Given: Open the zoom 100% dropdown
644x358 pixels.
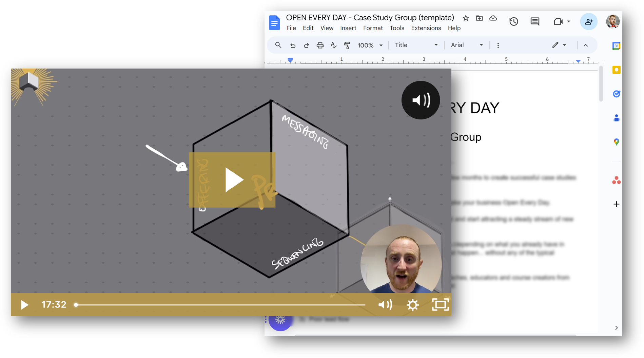Looking at the screenshot, I should 370,45.
